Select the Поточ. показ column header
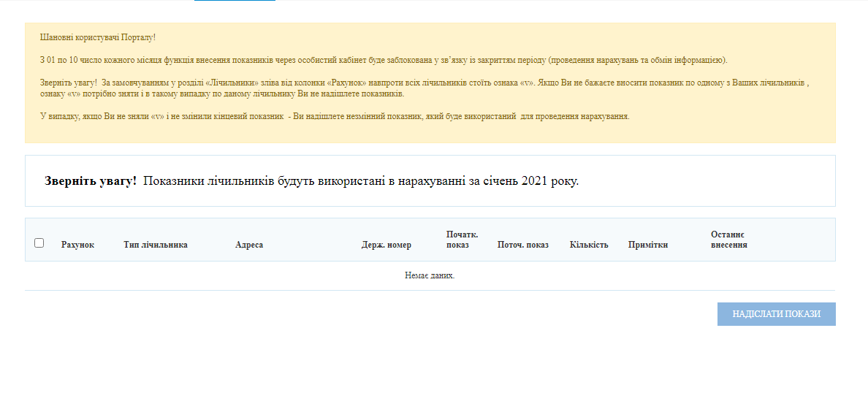 coord(522,245)
